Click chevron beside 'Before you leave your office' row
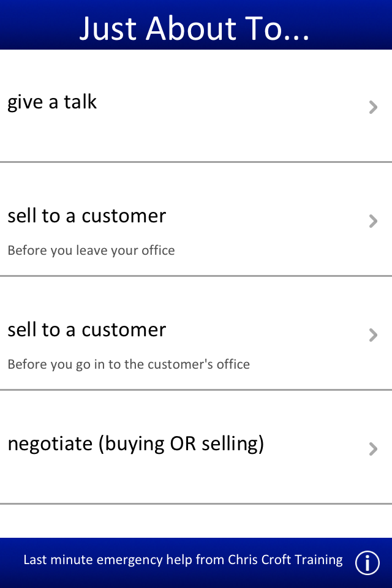Image resolution: width=392 pixels, height=588 pixels. click(373, 221)
